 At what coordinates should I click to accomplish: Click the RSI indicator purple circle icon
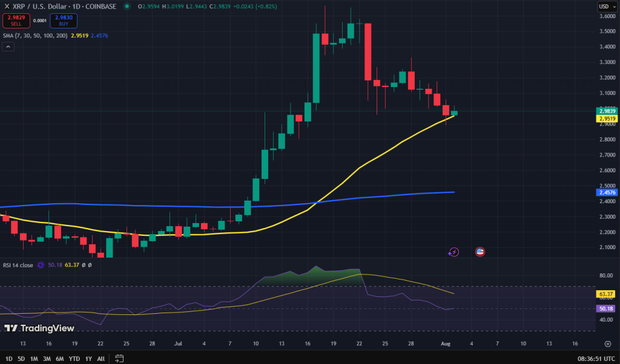tap(41, 265)
